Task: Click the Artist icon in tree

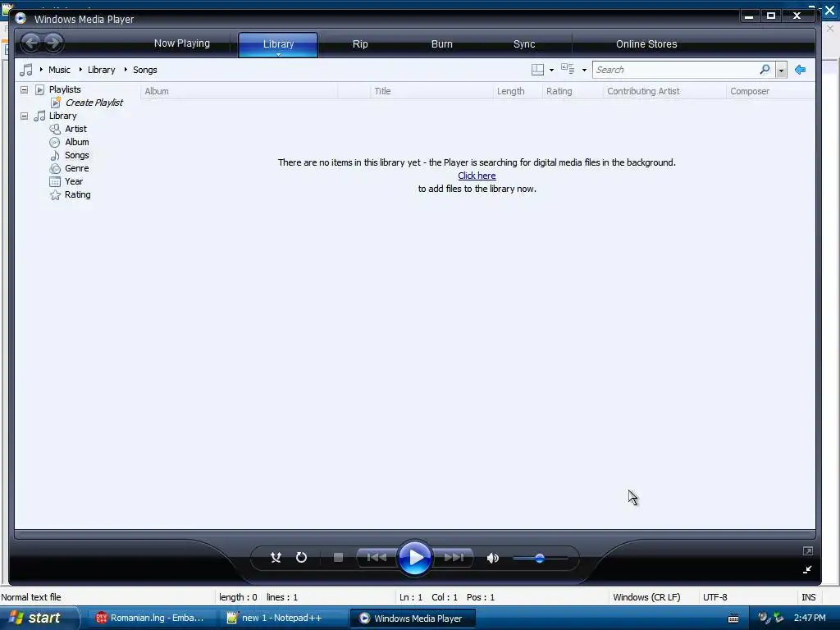Action: pos(55,129)
